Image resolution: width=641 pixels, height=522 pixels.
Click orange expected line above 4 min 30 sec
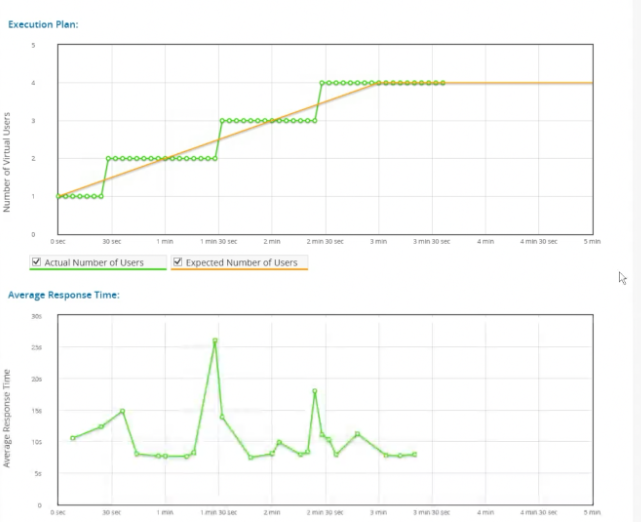tap(539, 83)
